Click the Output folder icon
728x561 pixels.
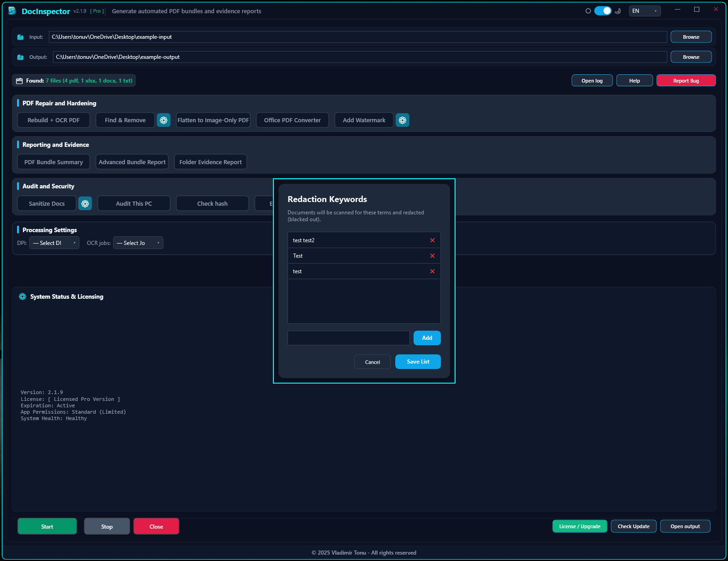point(21,57)
